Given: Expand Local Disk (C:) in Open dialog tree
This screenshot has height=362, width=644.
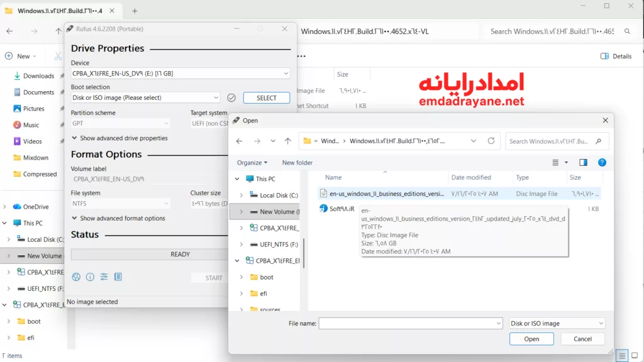Looking at the screenshot, I should tap(241, 195).
